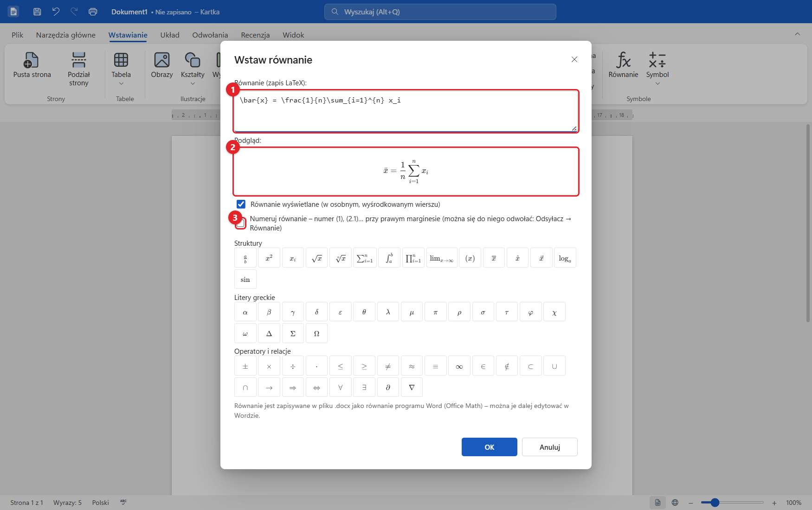Insert the fraction structure template
This screenshot has width=812, height=510.
coord(245,258)
